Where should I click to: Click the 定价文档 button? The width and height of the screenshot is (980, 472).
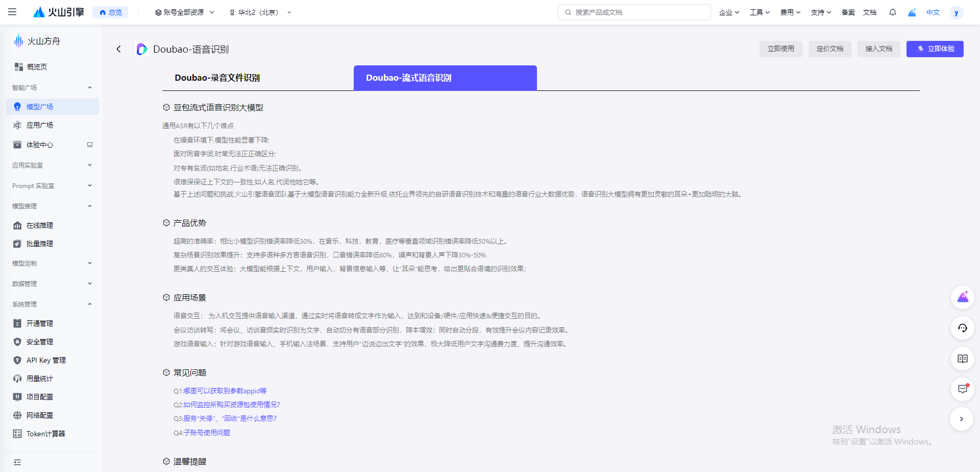point(830,49)
